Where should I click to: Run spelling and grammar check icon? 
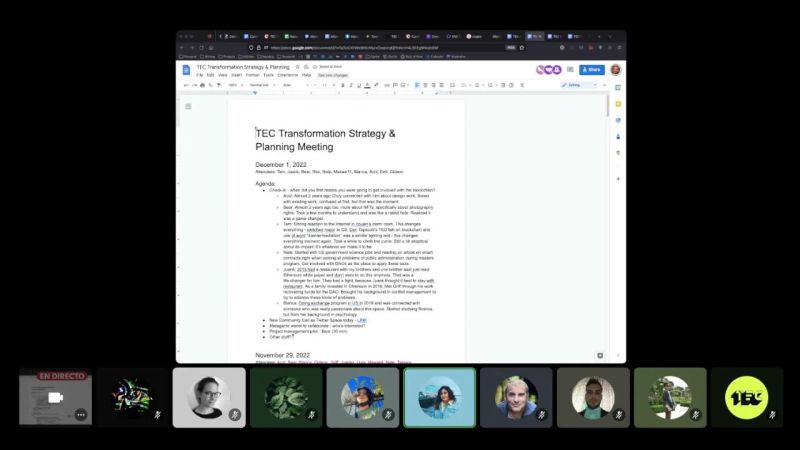(211, 85)
